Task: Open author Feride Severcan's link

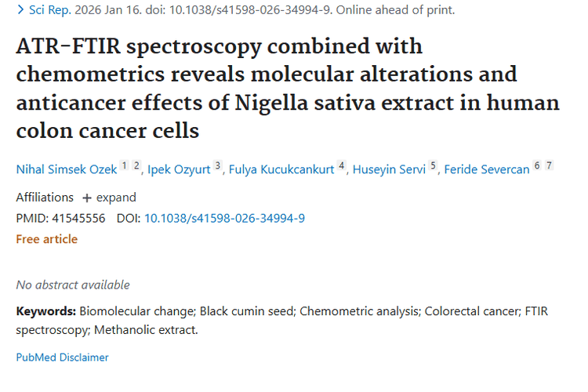Action: 486,169
